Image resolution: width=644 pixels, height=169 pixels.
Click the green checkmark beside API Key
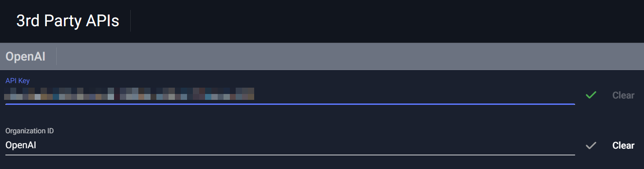pyautogui.click(x=591, y=95)
